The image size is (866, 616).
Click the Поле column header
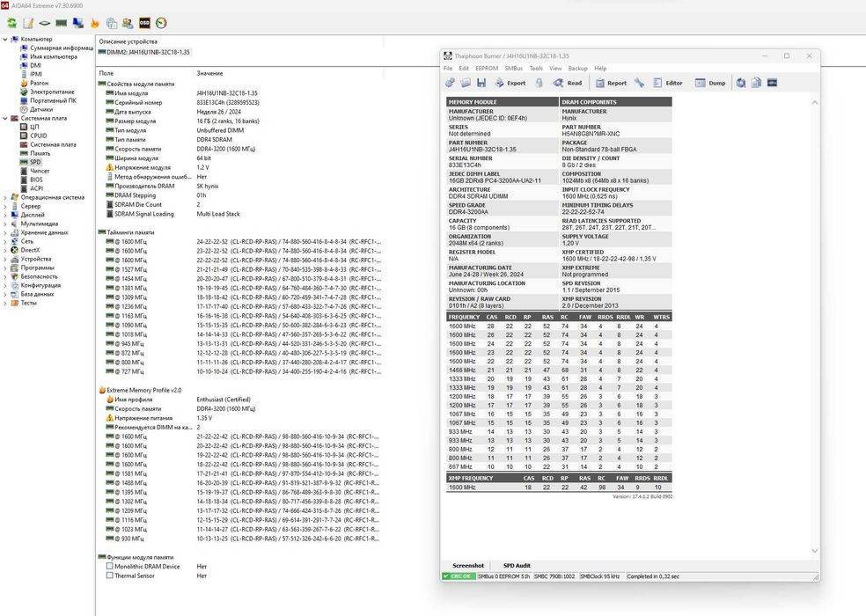[x=106, y=73]
